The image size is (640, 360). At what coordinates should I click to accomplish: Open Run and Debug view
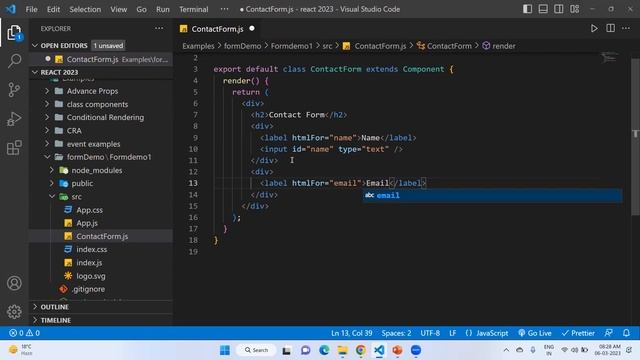tap(14, 119)
